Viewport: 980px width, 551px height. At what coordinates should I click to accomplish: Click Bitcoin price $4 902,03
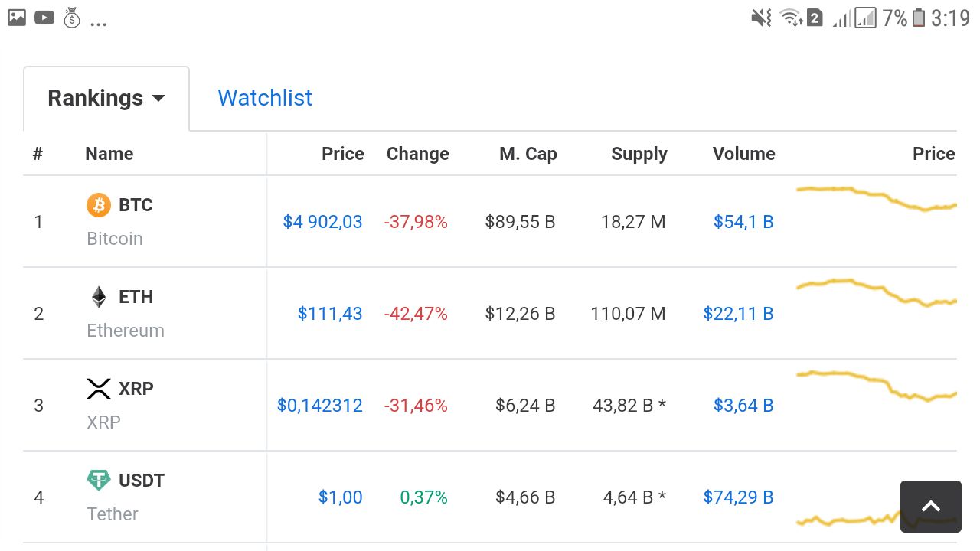(x=322, y=222)
